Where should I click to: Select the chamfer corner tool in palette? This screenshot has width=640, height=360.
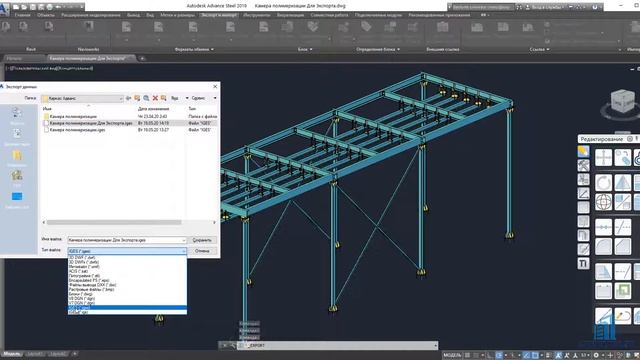(x=622, y=247)
